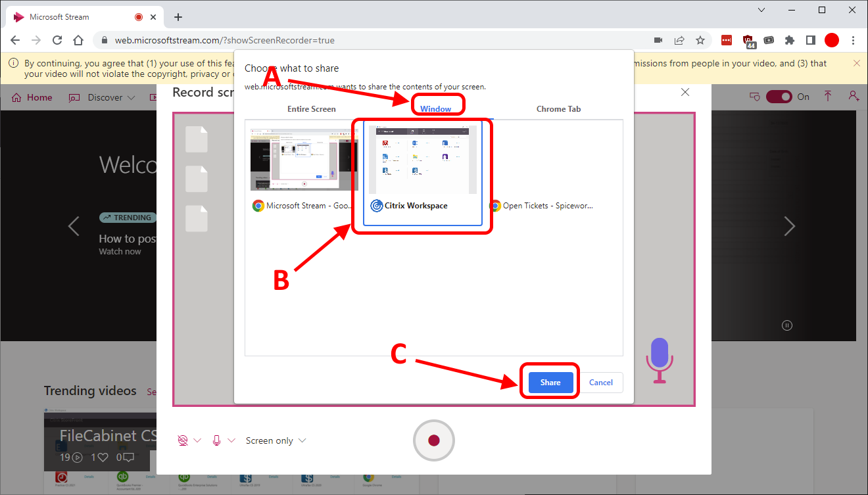Start recording with the round record button

[433, 440]
